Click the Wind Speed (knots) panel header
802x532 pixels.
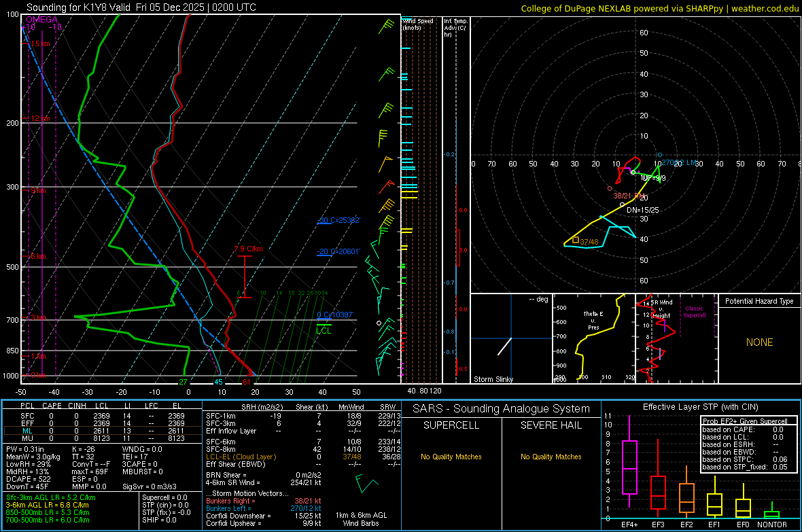click(x=417, y=24)
